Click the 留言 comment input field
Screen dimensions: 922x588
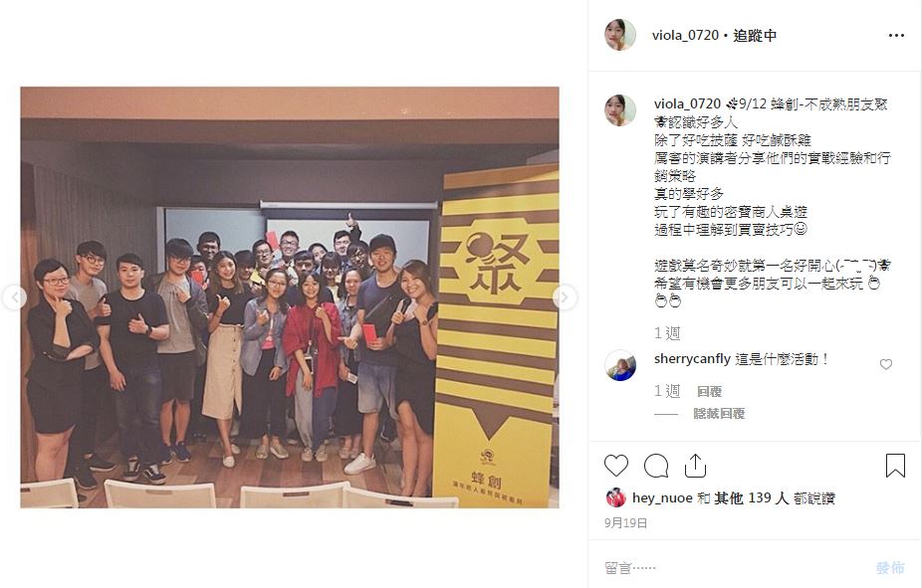click(x=735, y=567)
